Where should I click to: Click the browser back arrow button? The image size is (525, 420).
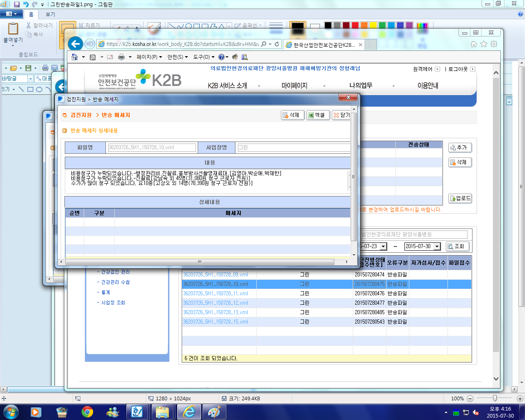click(x=75, y=44)
